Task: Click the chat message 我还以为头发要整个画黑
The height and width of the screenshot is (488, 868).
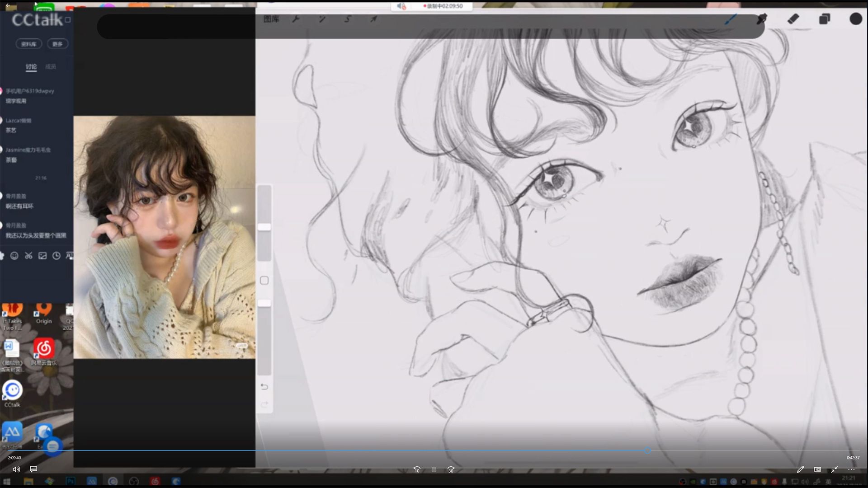Action: (36, 235)
